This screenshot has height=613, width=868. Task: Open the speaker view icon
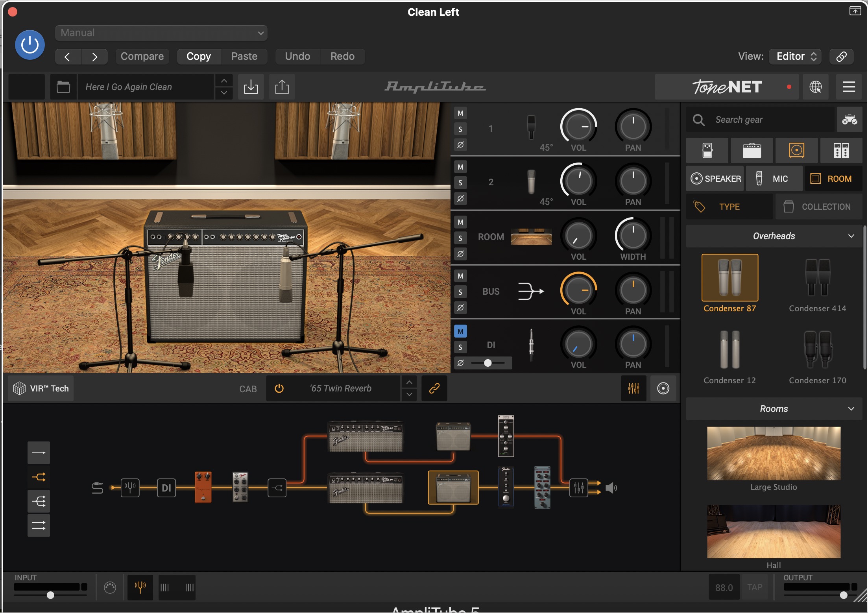663,388
